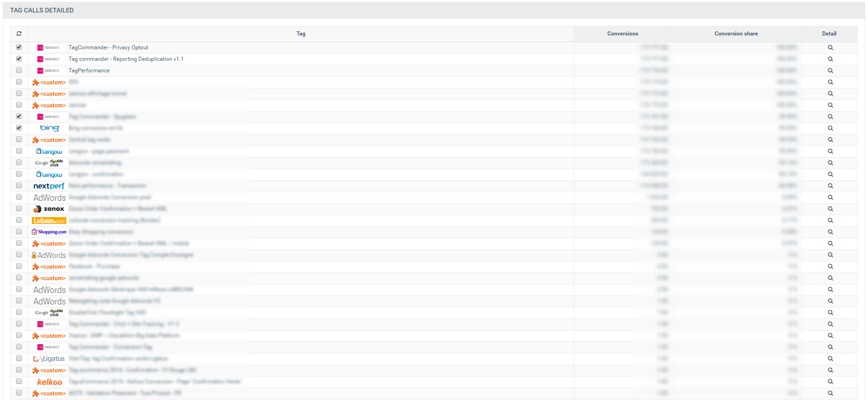Click the refresh icon in table header

tap(19, 34)
